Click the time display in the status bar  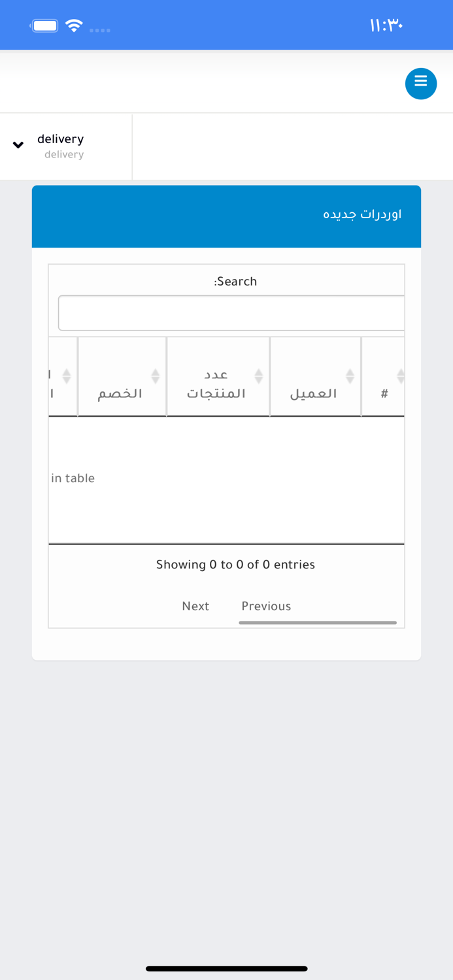tap(386, 25)
